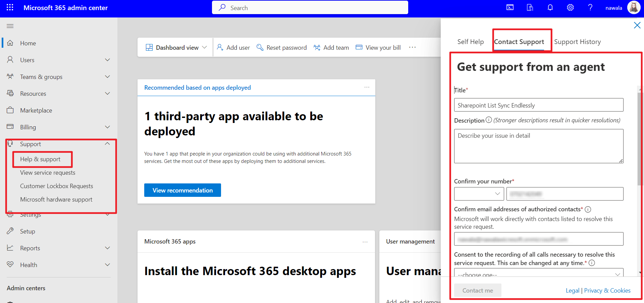Open the admin center settings gear
644x303 pixels.
pyautogui.click(x=570, y=7)
